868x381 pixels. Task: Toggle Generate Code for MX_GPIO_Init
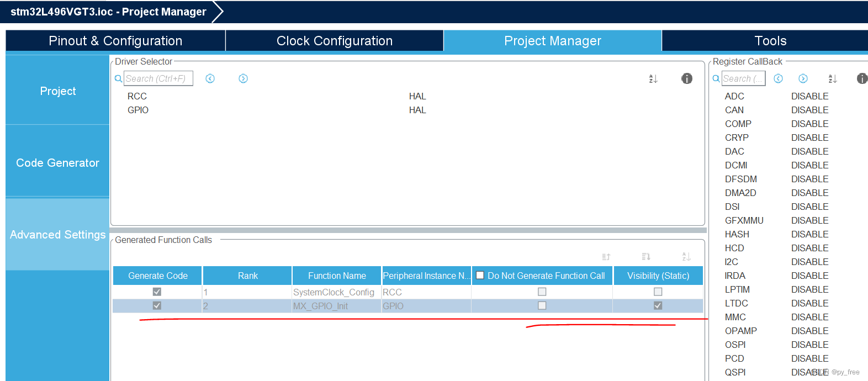point(157,305)
